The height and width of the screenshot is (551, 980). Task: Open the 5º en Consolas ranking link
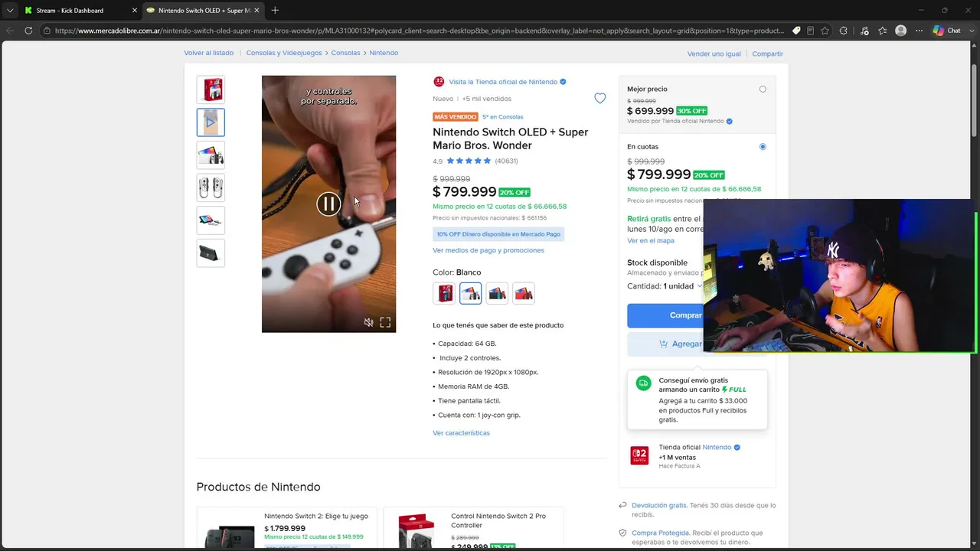coord(503,117)
